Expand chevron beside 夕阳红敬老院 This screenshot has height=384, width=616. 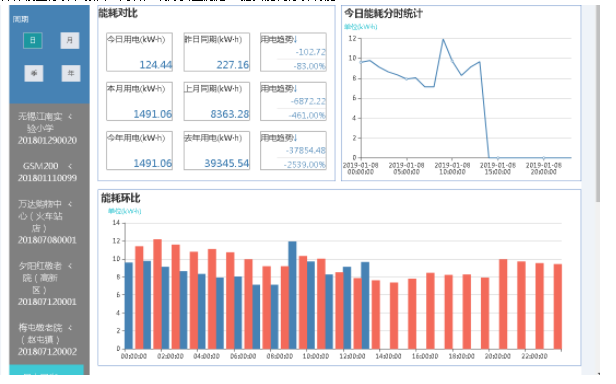click(70, 266)
